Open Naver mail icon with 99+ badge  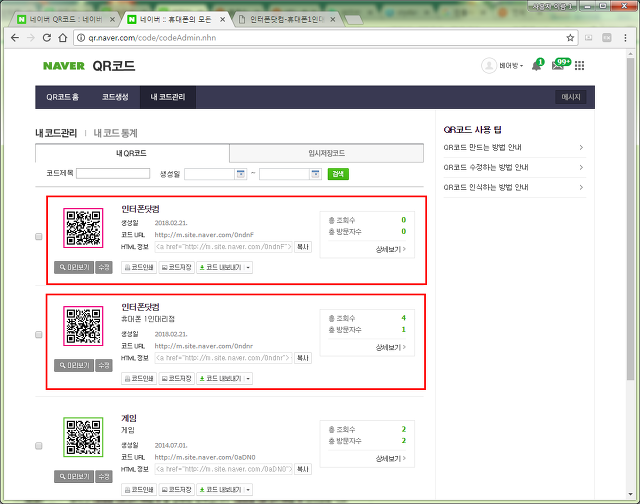tap(560, 64)
